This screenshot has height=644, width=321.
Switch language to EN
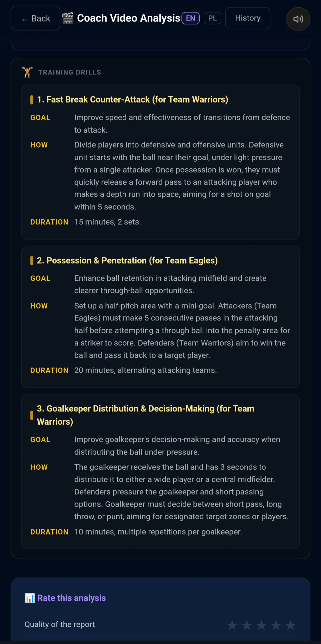[x=190, y=18]
